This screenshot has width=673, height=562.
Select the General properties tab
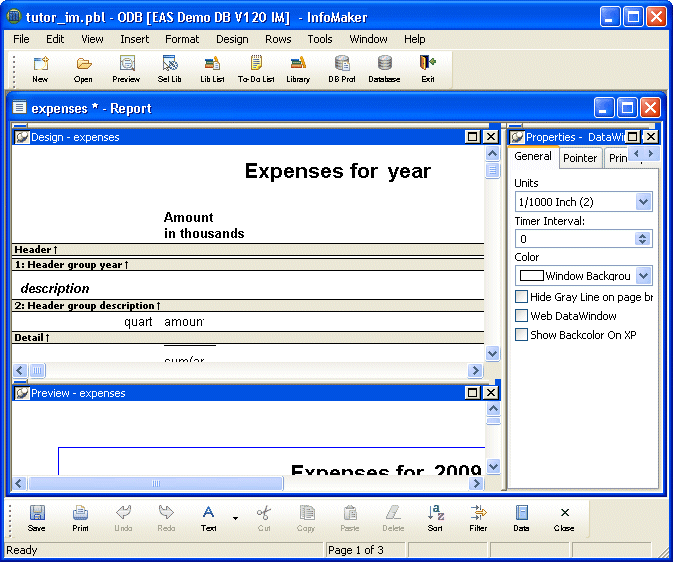coord(533,156)
